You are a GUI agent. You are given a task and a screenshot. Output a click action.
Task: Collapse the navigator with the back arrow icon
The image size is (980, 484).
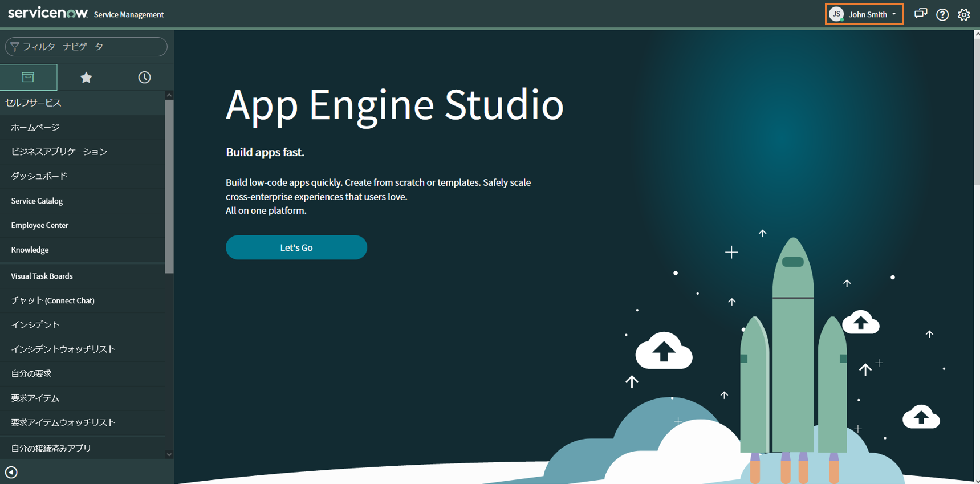(11, 472)
